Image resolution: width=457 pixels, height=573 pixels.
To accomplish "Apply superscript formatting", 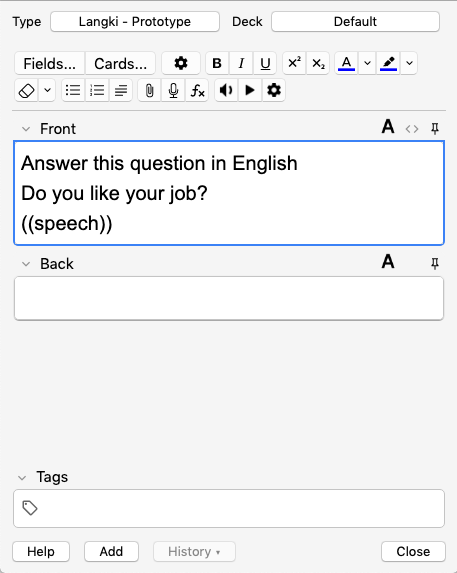I will pyautogui.click(x=294, y=63).
